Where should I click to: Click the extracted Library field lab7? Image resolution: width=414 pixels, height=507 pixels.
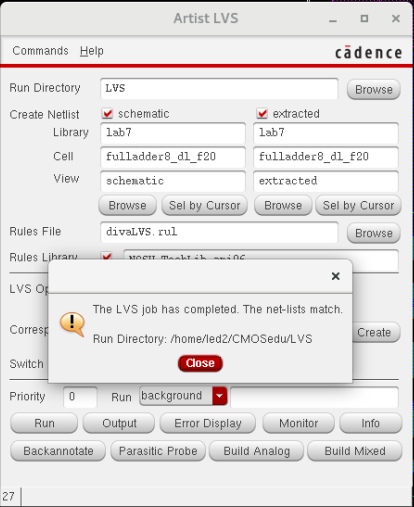(326, 133)
